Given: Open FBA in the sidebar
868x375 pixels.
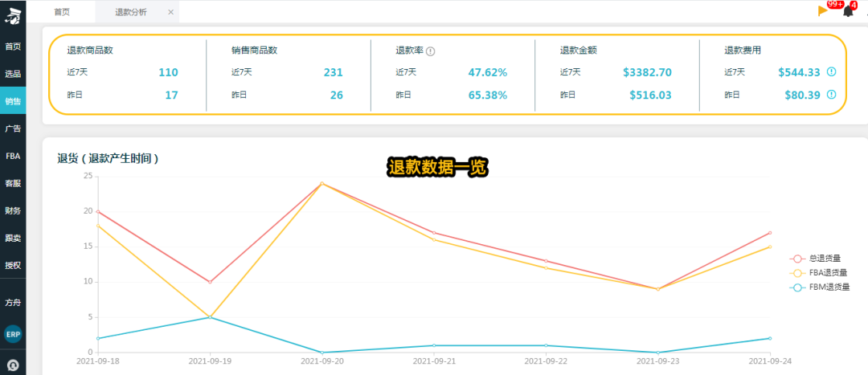Looking at the screenshot, I should tap(13, 156).
